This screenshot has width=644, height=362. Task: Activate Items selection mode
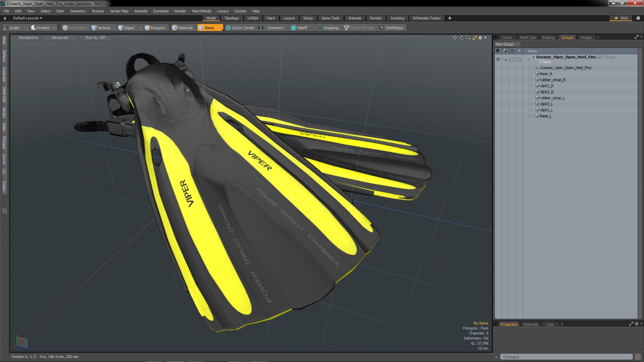pos(210,28)
